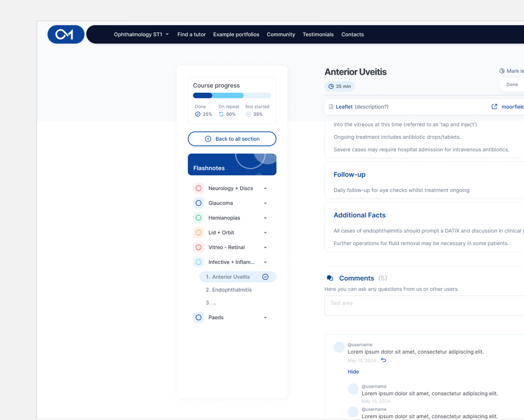Image resolution: width=524 pixels, height=420 pixels.
Task: Click the comments speech bubble icon
Action: pyautogui.click(x=330, y=278)
